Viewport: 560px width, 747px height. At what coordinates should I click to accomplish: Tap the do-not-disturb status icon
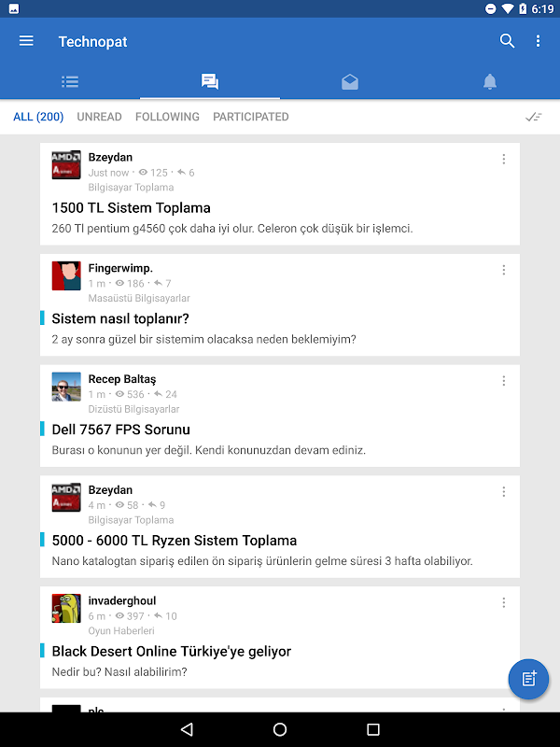coord(491,8)
